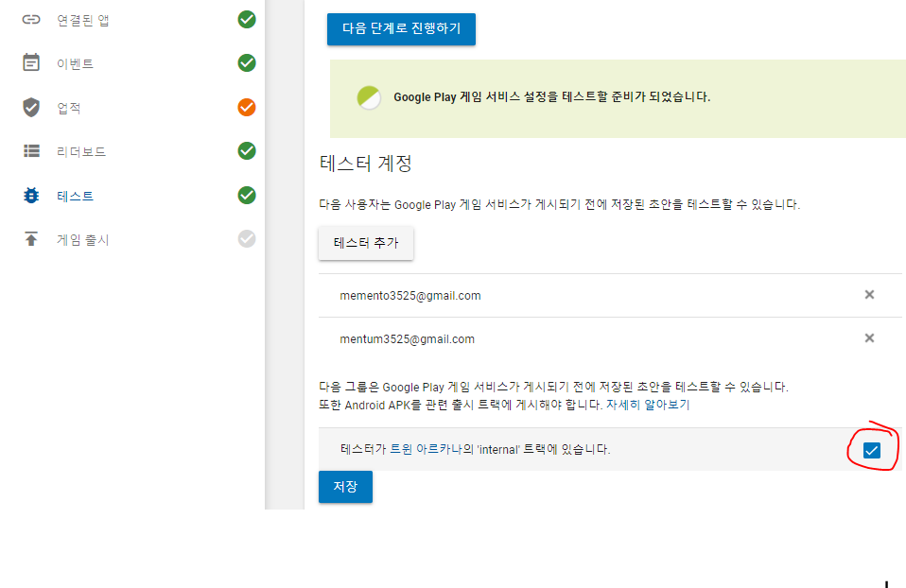Click 테스터 추가 button
This screenshot has height=588, width=906.
click(x=366, y=243)
